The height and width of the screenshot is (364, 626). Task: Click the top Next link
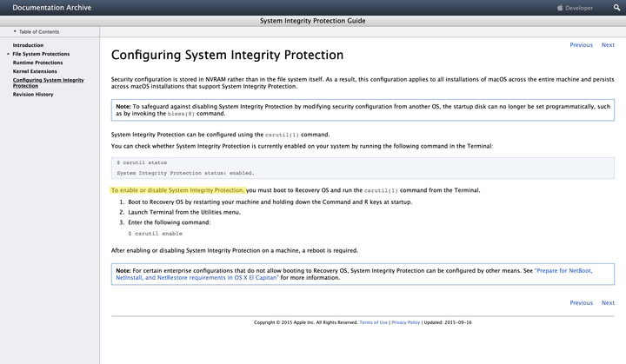tap(608, 45)
